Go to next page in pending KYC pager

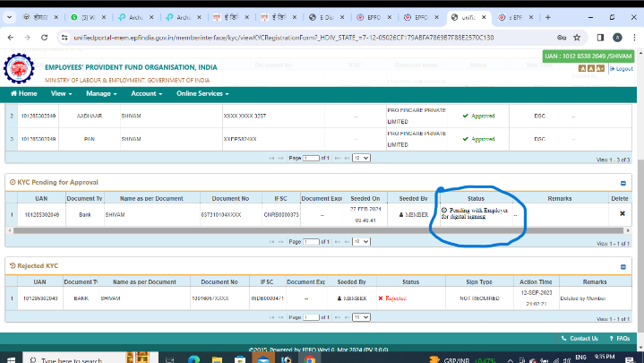coord(337,242)
